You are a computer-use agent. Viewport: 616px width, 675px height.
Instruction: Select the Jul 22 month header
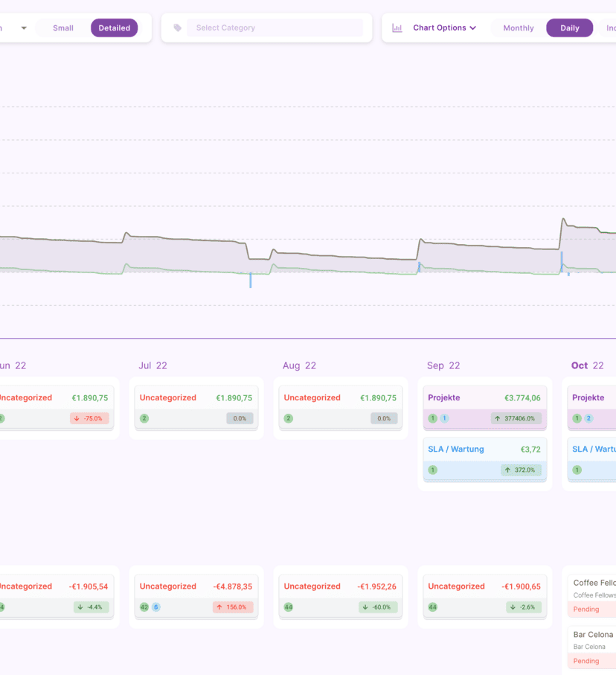point(153,365)
